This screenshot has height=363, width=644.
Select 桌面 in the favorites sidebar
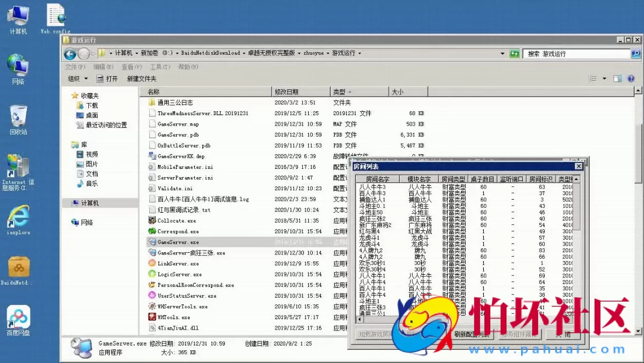92,115
